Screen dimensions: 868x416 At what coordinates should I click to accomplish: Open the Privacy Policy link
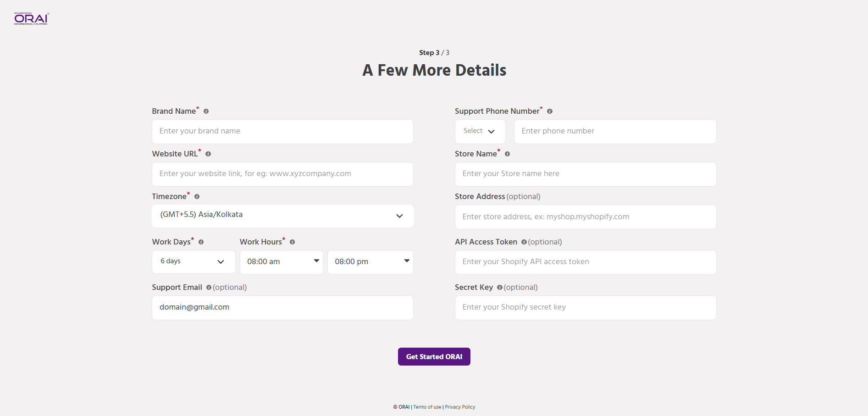[x=460, y=407]
